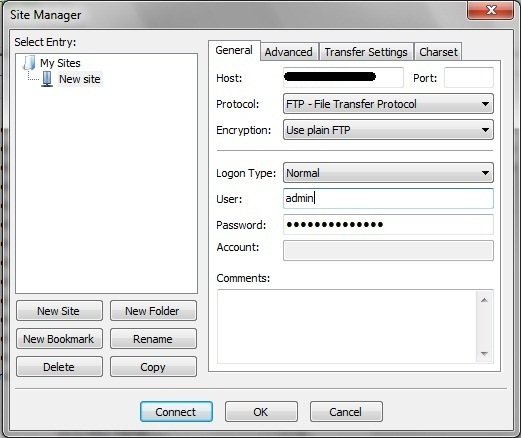Click the Connect button
This screenshot has height=438, width=522.
tap(176, 412)
